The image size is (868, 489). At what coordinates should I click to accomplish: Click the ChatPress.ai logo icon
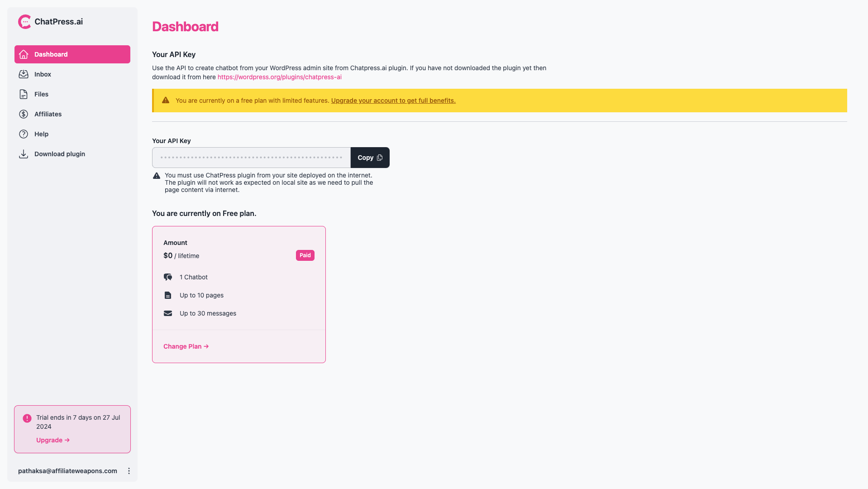click(x=24, y=22)
